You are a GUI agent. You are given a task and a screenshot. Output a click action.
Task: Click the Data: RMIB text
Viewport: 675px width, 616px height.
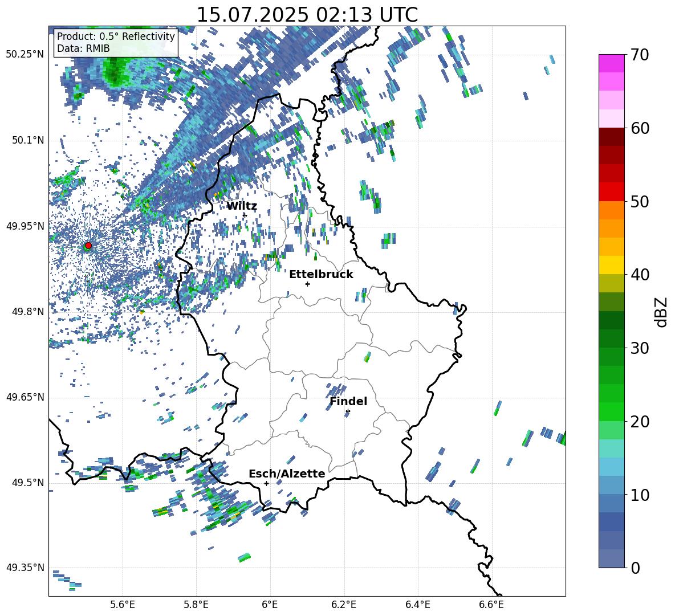pyautogui.click(x=83, y=48)
